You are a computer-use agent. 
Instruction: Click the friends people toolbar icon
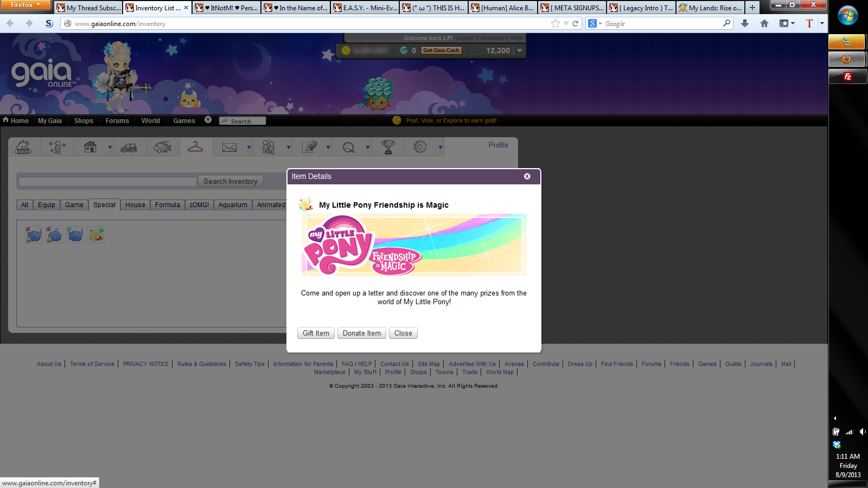[269, 147]
